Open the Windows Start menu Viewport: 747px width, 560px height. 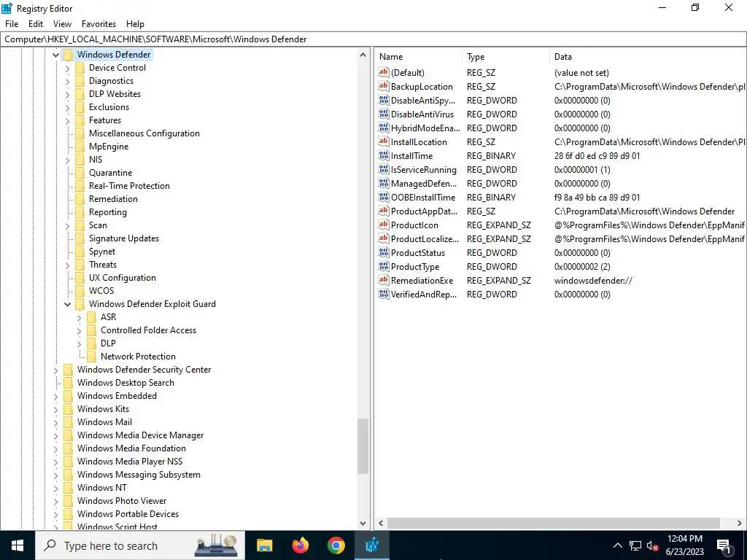point(18,545)
